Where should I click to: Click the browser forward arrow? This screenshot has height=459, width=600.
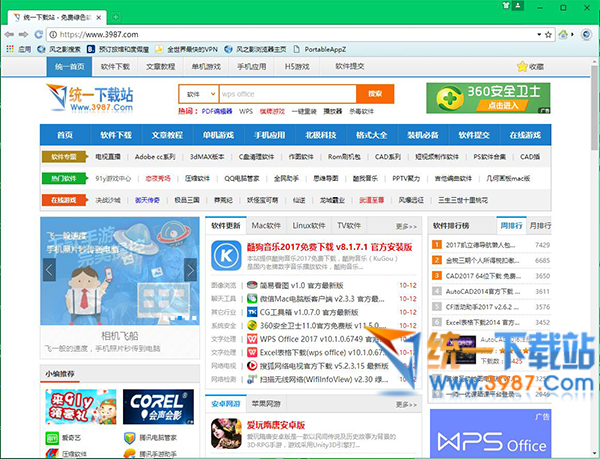[24, 34]
